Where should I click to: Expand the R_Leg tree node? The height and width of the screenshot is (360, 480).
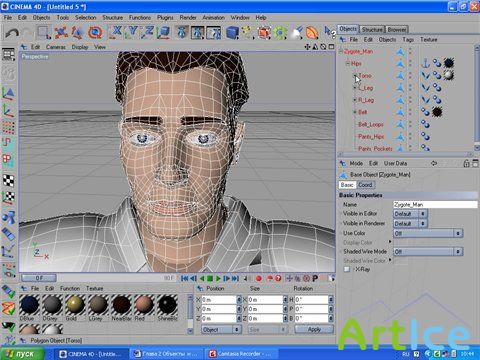click(355, 100)
